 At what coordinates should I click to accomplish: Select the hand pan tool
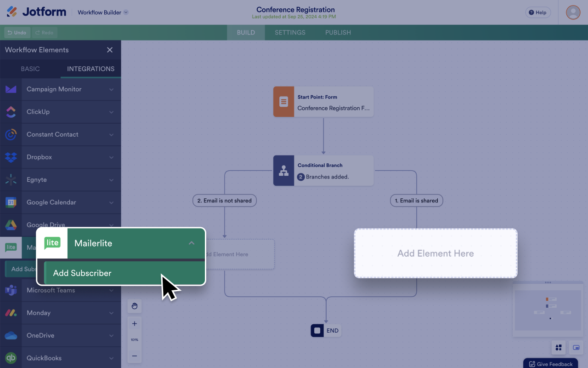pos(135,306)
